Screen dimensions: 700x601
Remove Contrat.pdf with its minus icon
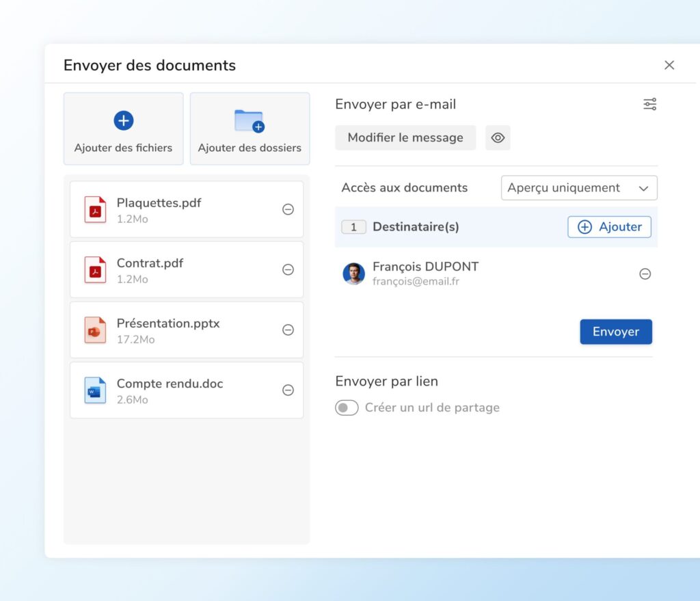288,269
